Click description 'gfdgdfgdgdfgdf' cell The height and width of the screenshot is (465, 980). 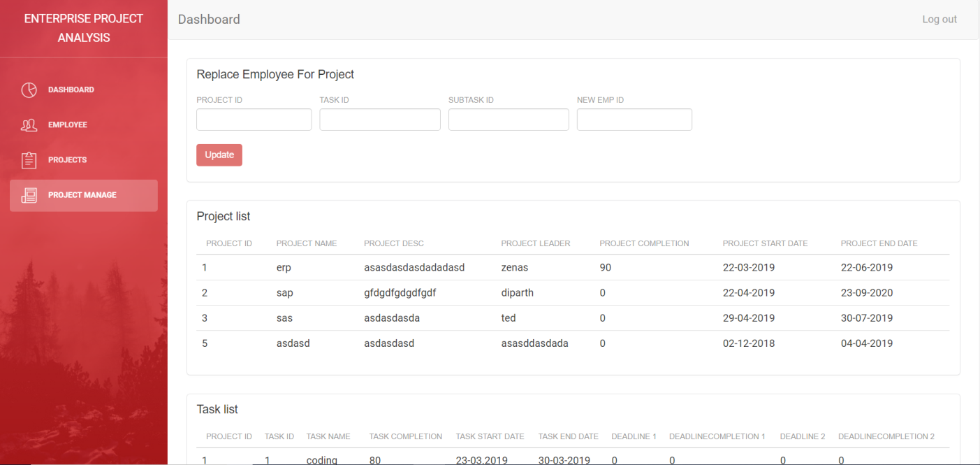pyautogui.click(x=400, y=293)
